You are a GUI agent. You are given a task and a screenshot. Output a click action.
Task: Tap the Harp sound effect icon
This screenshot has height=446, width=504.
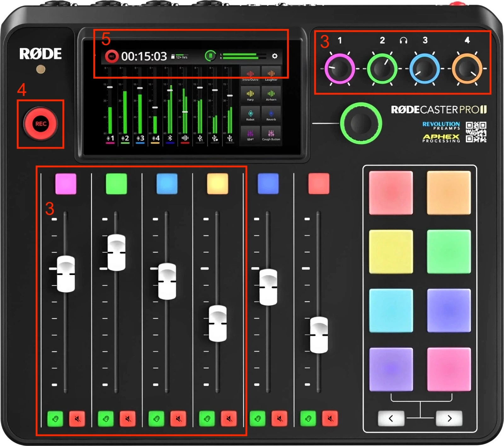tap(250, 94)
